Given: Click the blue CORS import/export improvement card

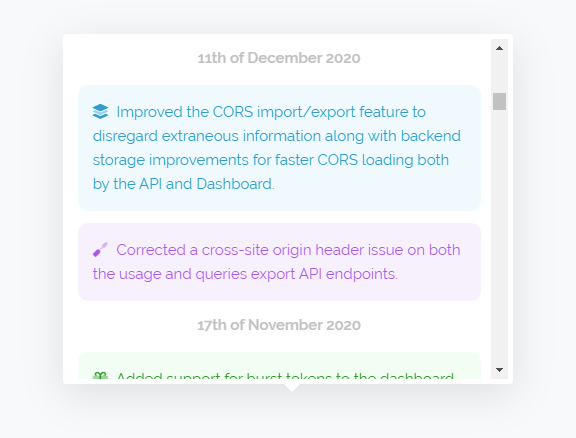Looking at the screenshot, I should pyautogui.click(x=279, y=148).
